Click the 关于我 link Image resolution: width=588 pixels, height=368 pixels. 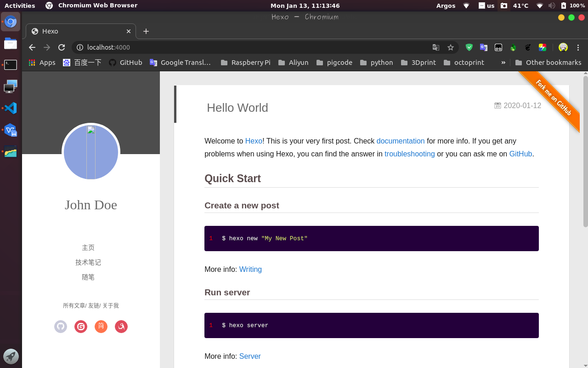(111, 305)
